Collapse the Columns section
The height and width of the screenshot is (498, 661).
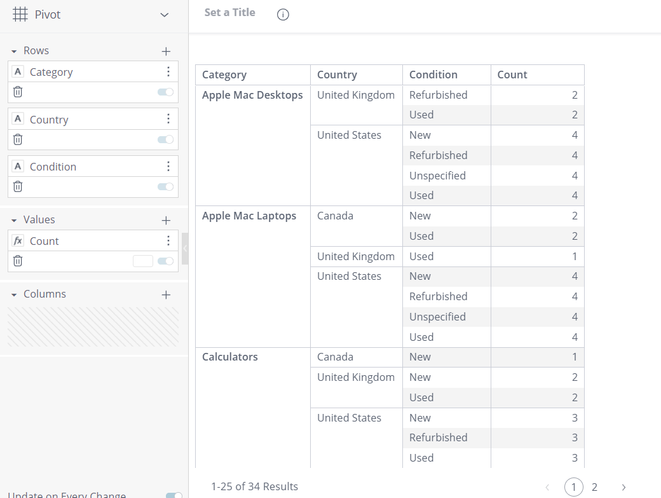pyautogui.click(x=14, y=294)
